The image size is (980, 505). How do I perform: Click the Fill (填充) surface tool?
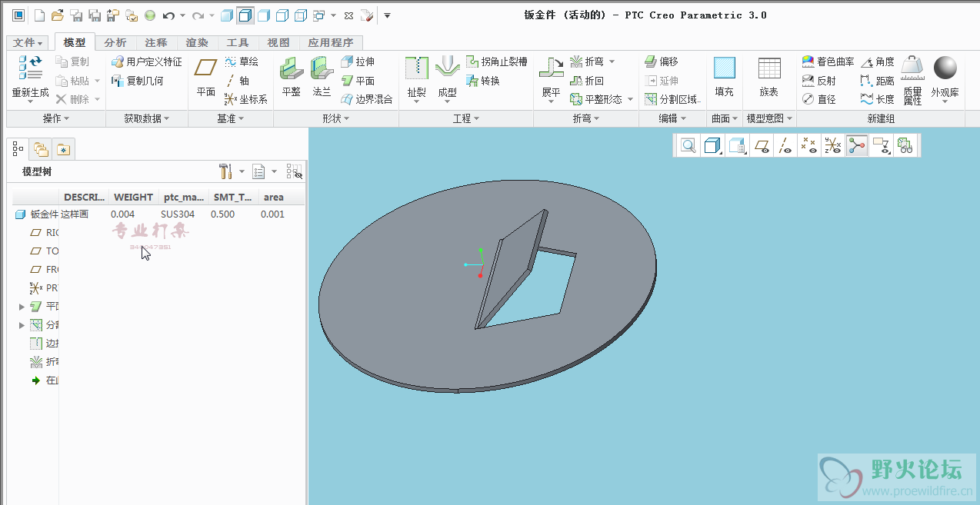[x=724, y=76]
